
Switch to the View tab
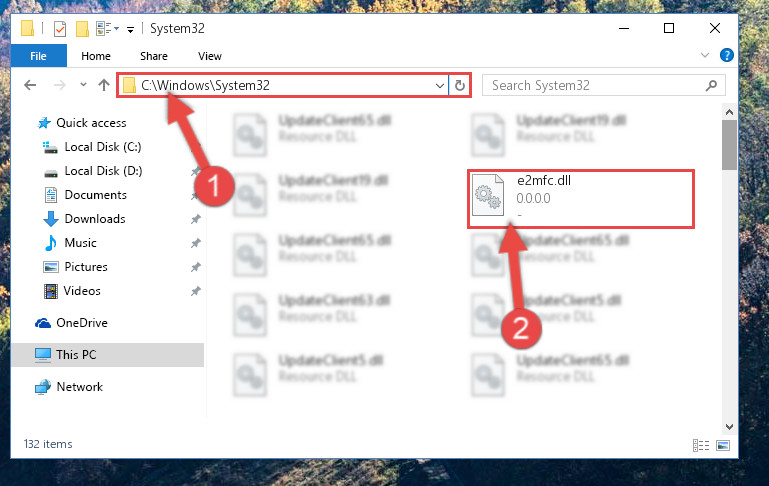tap(210, 56)
